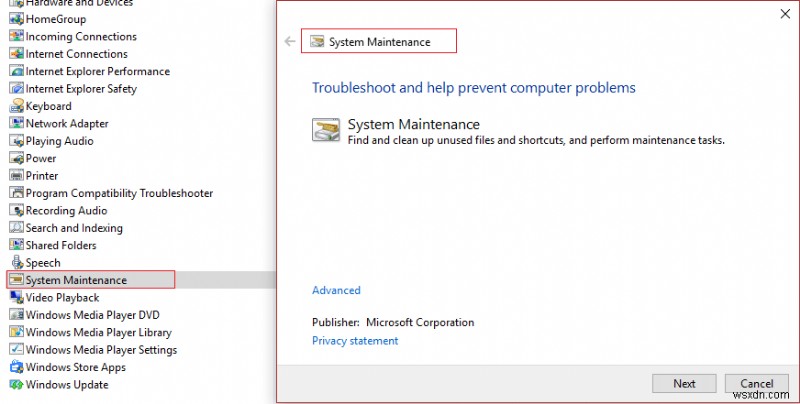Click the Video Playback icon

[x=17, y=298]
